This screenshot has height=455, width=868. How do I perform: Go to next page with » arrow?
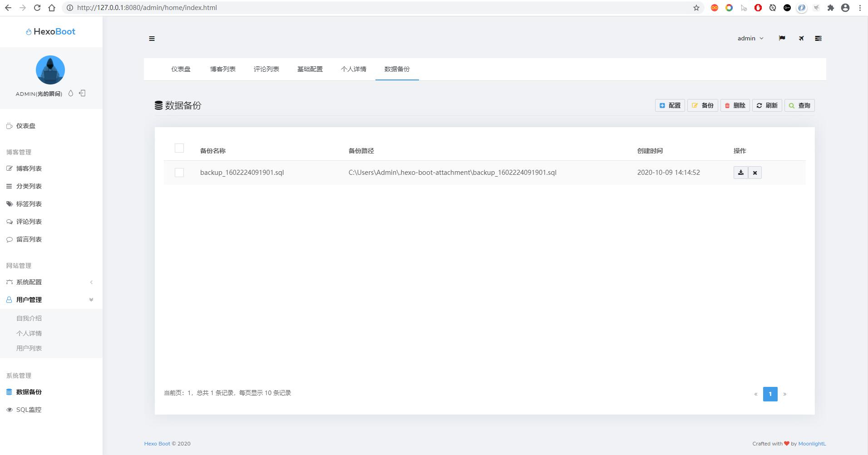coord(784,394)
